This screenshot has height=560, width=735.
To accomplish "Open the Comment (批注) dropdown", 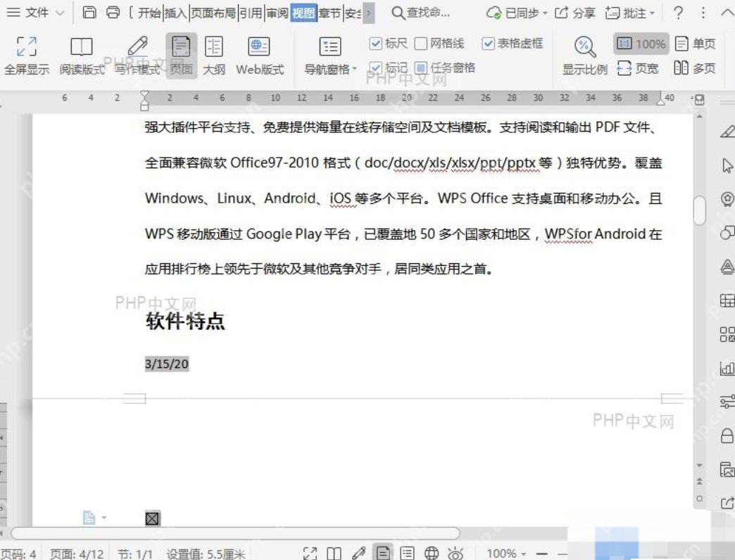I will click(x=629, y=13).
